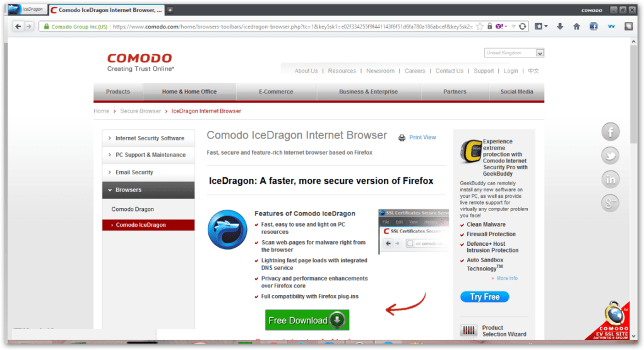
Task: Click the blue W toolbar icon
Action: [611, 27]
